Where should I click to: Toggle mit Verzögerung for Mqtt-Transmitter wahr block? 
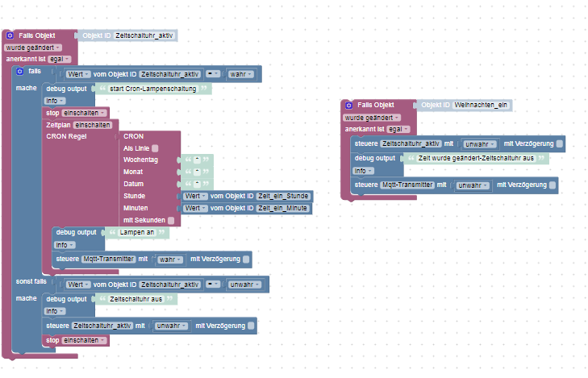click(246, 260)
